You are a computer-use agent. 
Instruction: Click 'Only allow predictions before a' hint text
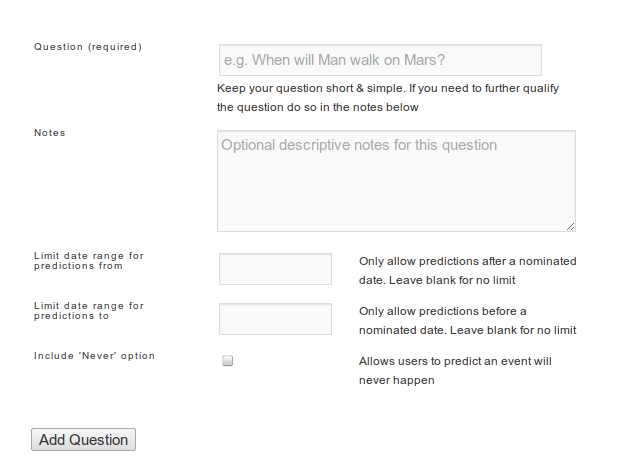(443, 311)
